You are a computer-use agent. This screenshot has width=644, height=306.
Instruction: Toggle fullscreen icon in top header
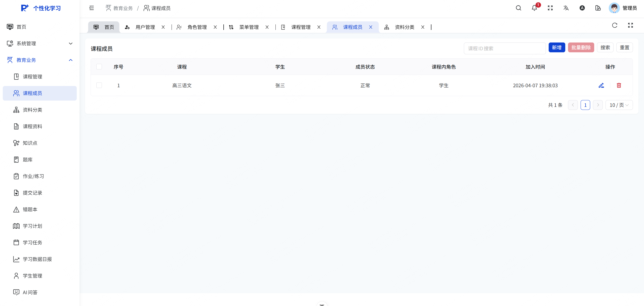coord(550,8)
